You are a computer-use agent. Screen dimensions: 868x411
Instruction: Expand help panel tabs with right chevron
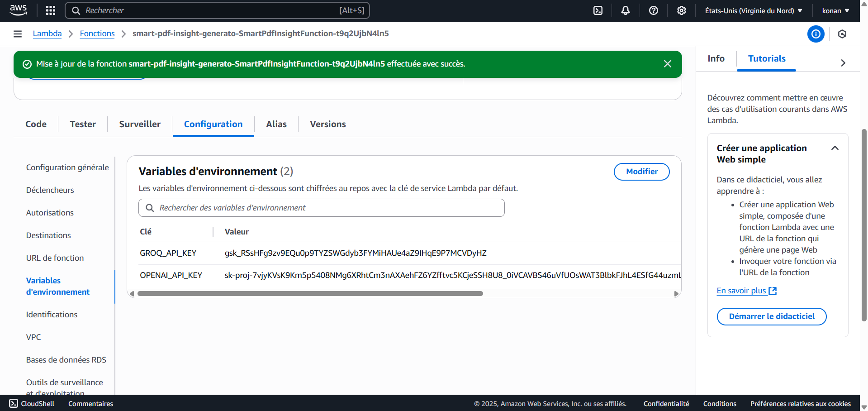point(843,63)
